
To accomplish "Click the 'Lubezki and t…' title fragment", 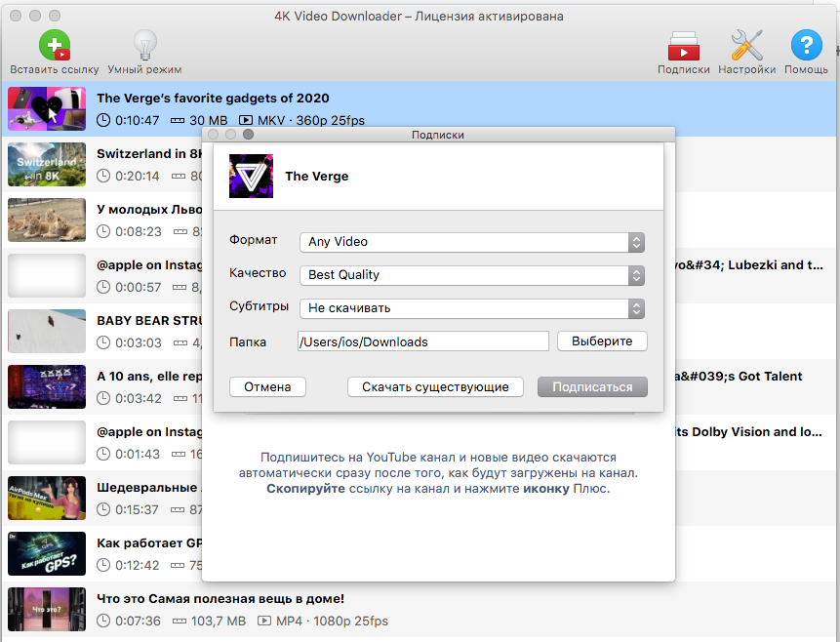I will (x=776, y=265).
